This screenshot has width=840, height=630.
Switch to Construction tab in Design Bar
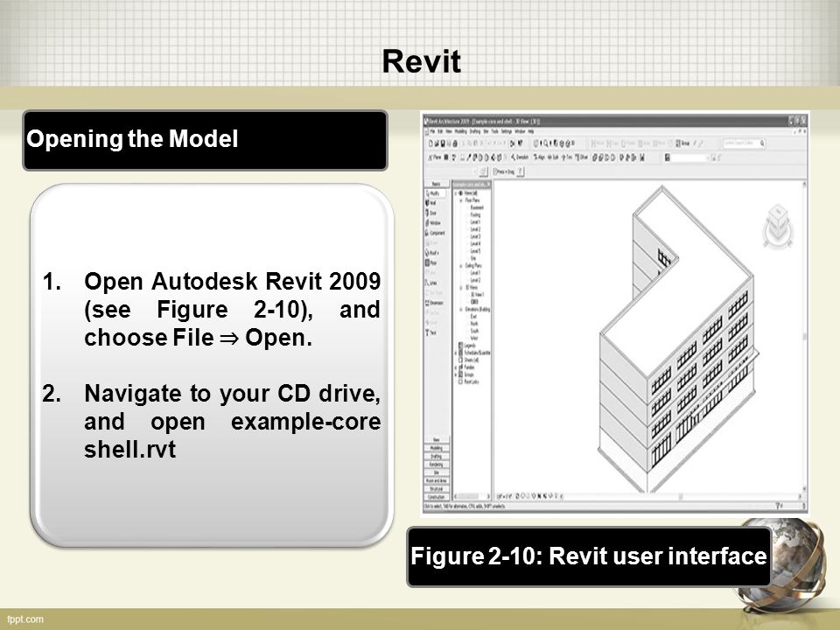[x=436, y=497]
